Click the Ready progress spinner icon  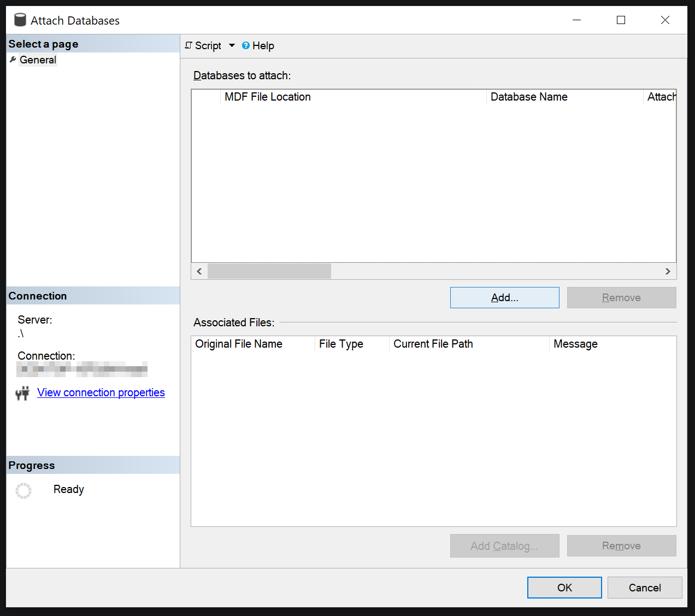point(23,490)
